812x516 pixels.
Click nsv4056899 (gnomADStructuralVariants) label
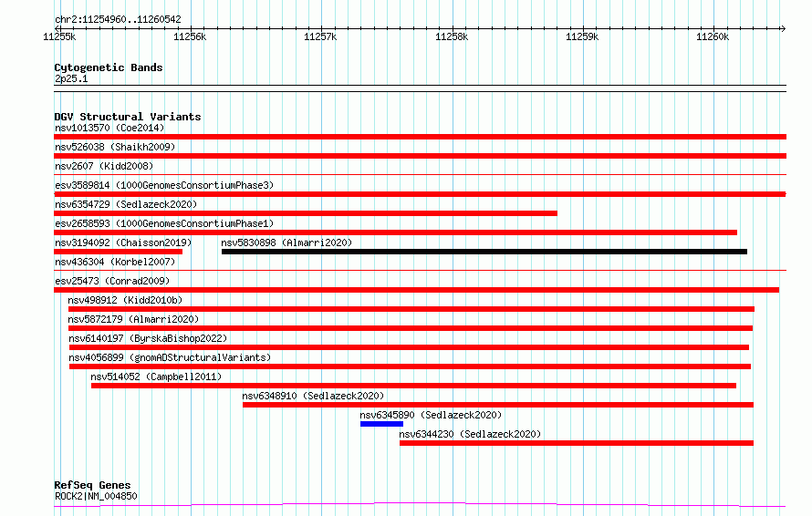(x=170, y=357)
